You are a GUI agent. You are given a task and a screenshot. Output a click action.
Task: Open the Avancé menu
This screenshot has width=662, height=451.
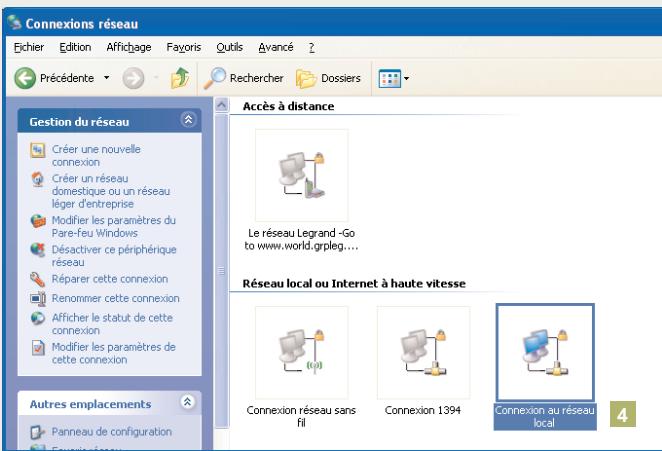click(x=276, y=47)
